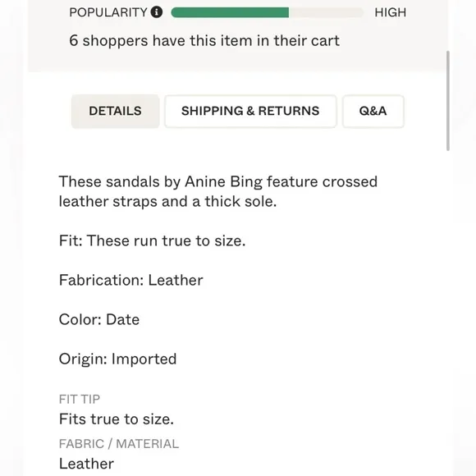476x476 pixels.
Task: Click the Anine Bing sandals description paragraph
Action: click(x=218, y=191)
